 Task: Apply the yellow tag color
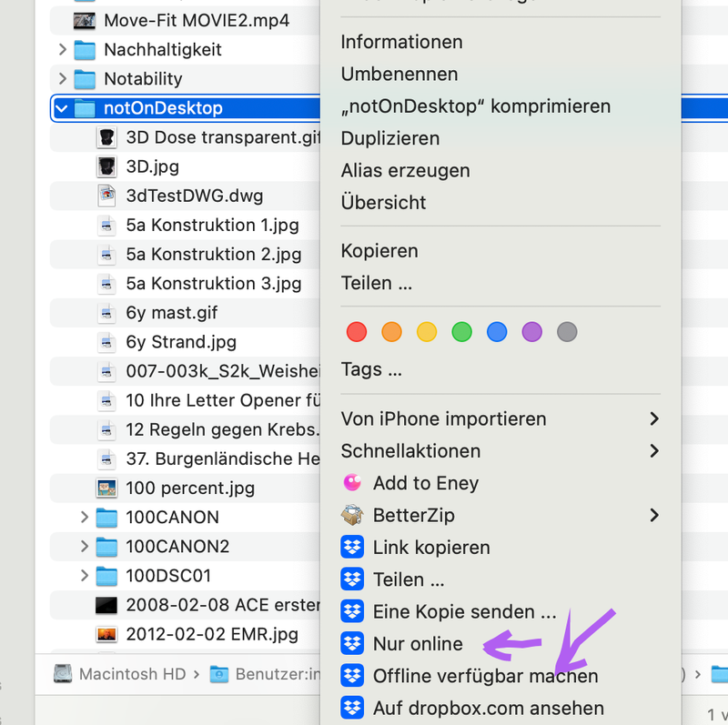[x=427, y=332]
